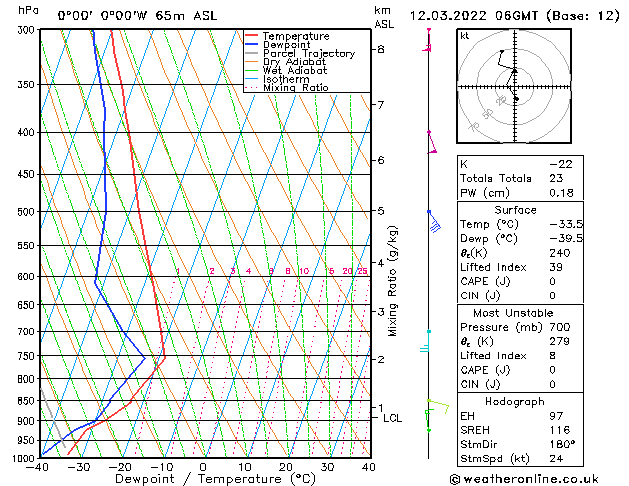
Task: Click the '300' pressure axis label
Action: click(28, 30)
